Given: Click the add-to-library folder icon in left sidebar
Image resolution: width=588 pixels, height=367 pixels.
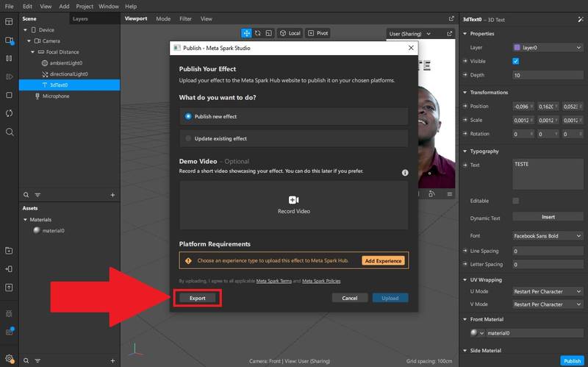Looking at the screenshot, I should pyautogui.click(x=9, y=251).
